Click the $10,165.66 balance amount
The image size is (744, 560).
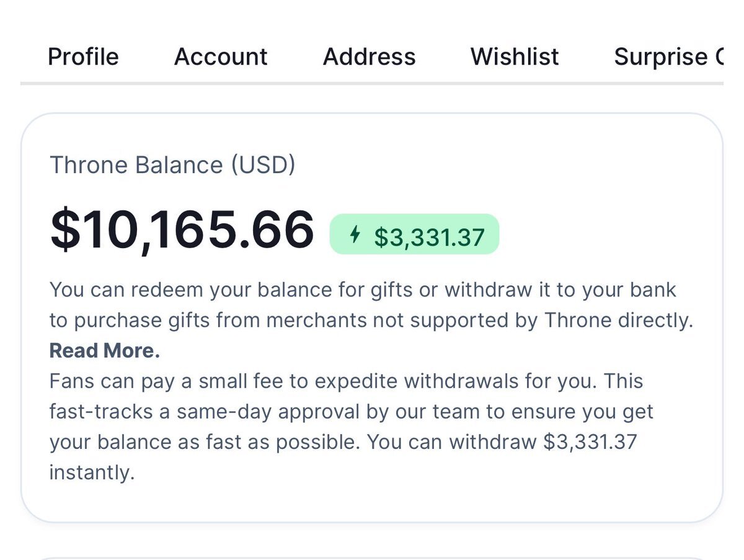pos(182,230)
